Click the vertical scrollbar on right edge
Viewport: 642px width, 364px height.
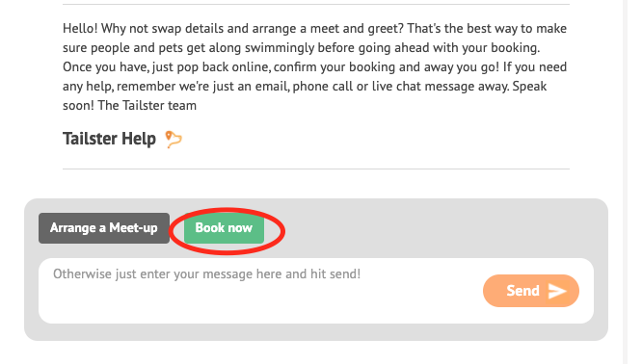click(625, 182)
